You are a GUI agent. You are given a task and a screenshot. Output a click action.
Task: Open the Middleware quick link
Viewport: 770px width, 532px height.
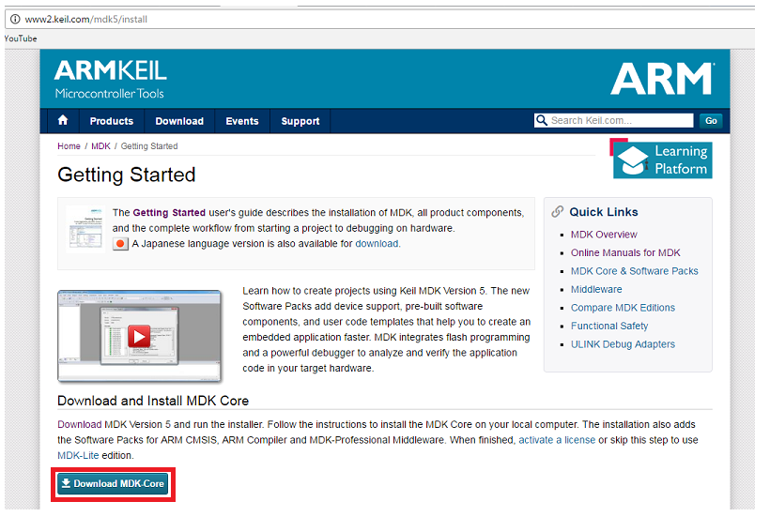(x=596, y=290)
